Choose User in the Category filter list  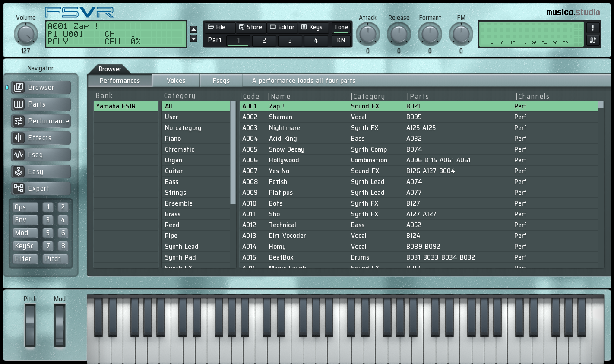pyautogui.click(x=196, y=117)
